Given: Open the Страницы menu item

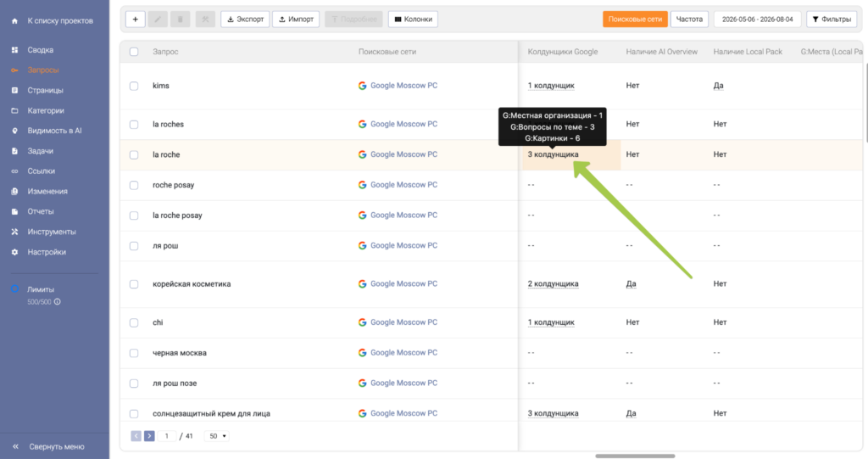Looking at the screenshot, I should tap(46, 91).
